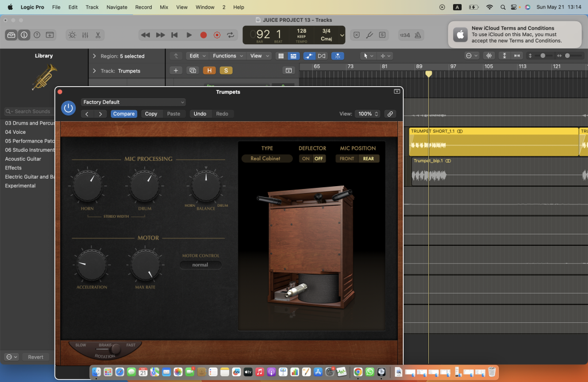Click the Undo button in plugin
Viewport: 588px width, 382px height.
coord(200,114)
